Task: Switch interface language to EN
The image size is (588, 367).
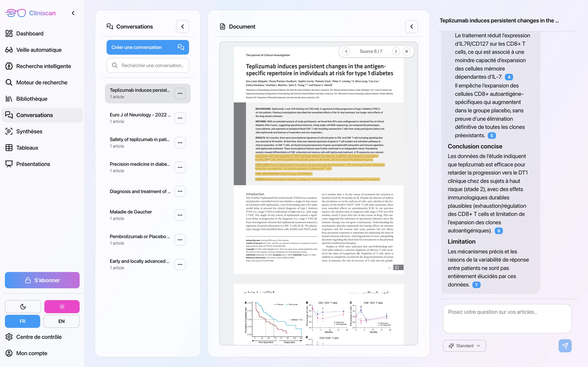Action: pyautogui.click(x=61, y=321)
